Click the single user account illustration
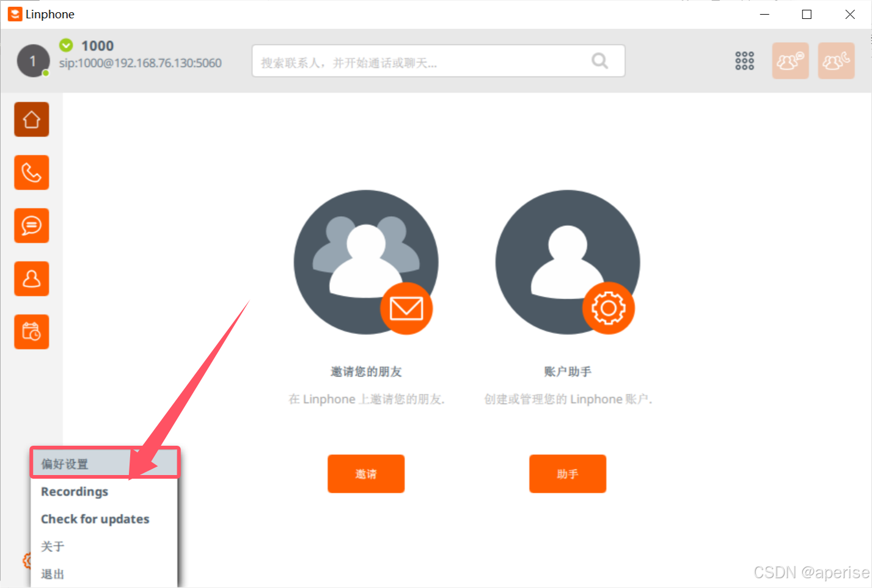The height and width of the screenshot is (588, 872). (568, 262)
